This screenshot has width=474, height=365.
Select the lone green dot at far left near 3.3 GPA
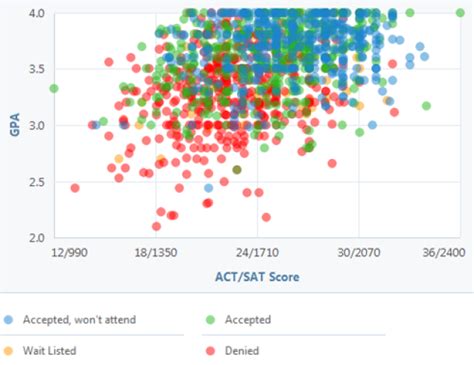click(54, 89)
